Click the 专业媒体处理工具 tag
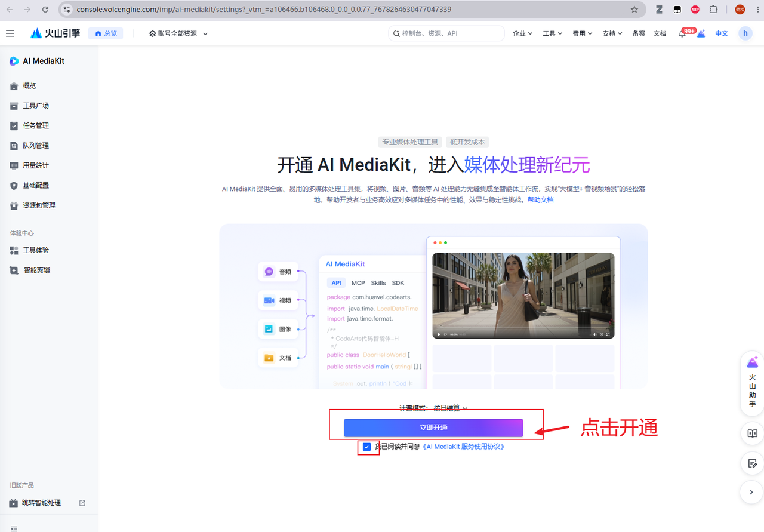 pos(410,142)
